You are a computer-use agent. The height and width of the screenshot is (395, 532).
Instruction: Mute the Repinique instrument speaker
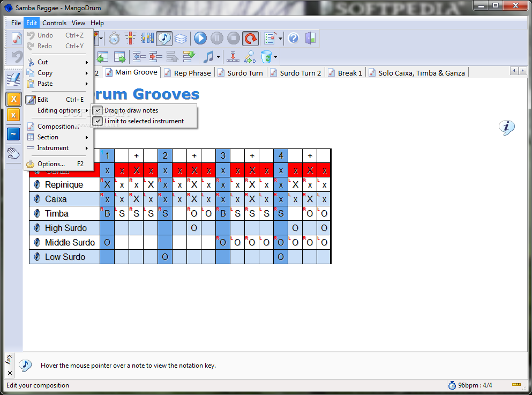pos(37,184)
